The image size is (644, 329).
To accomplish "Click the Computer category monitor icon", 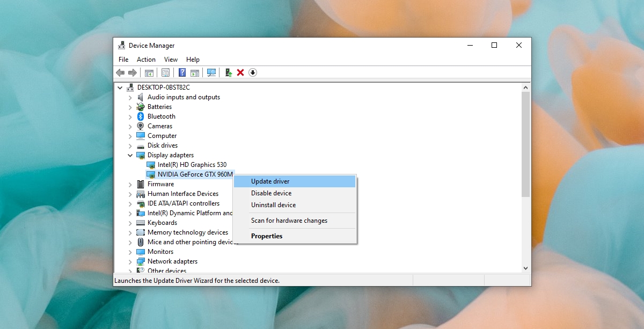I will (141, 136).
